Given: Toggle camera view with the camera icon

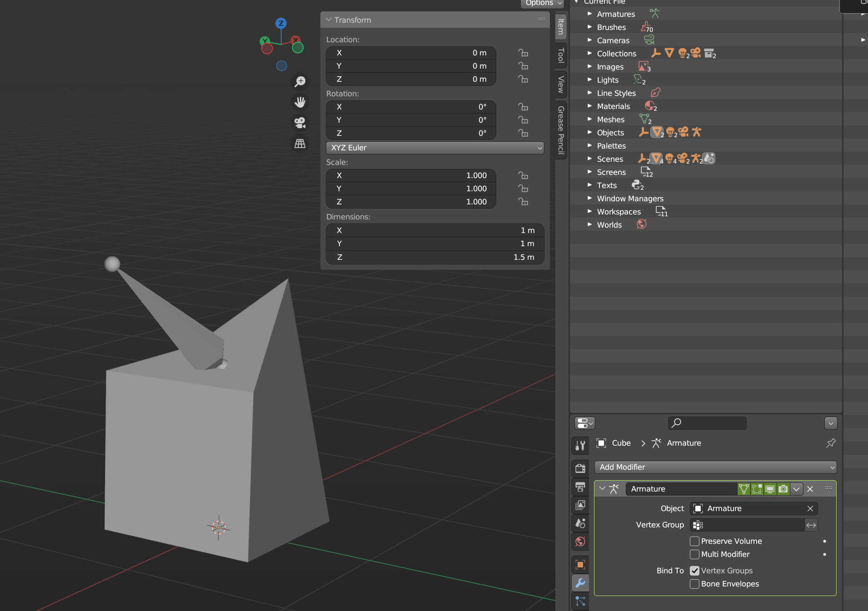Looking at the screenshot, I should (x=300, y=123).
